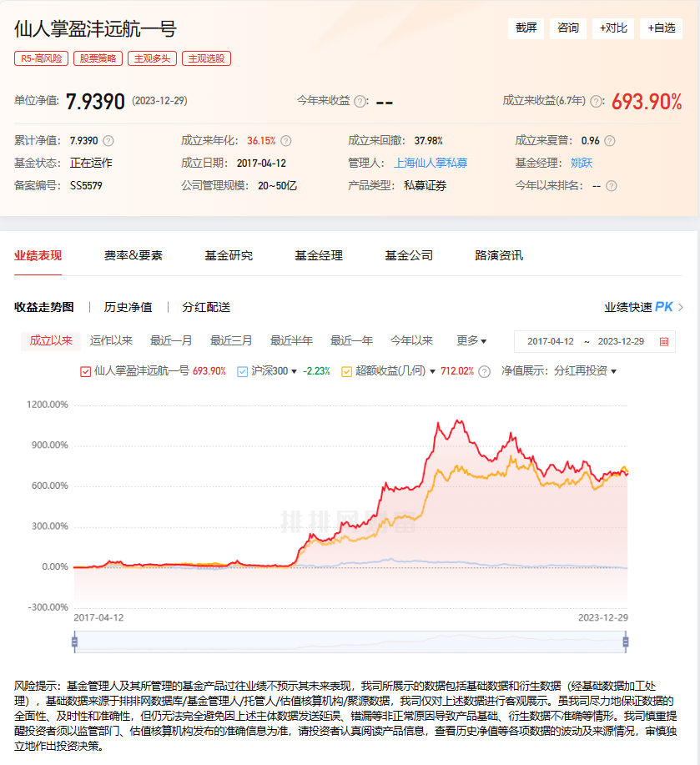
Task: Click help icon next to 今年来收益
Action: tap(360, 102)
